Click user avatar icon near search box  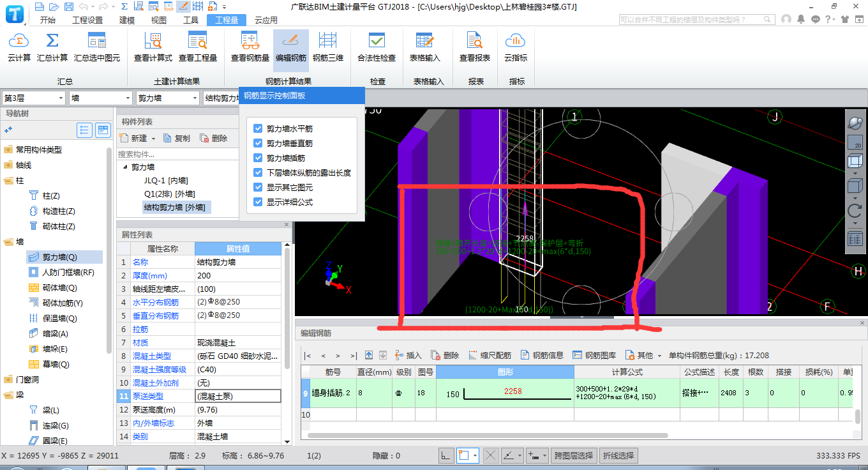click(788, 20)
